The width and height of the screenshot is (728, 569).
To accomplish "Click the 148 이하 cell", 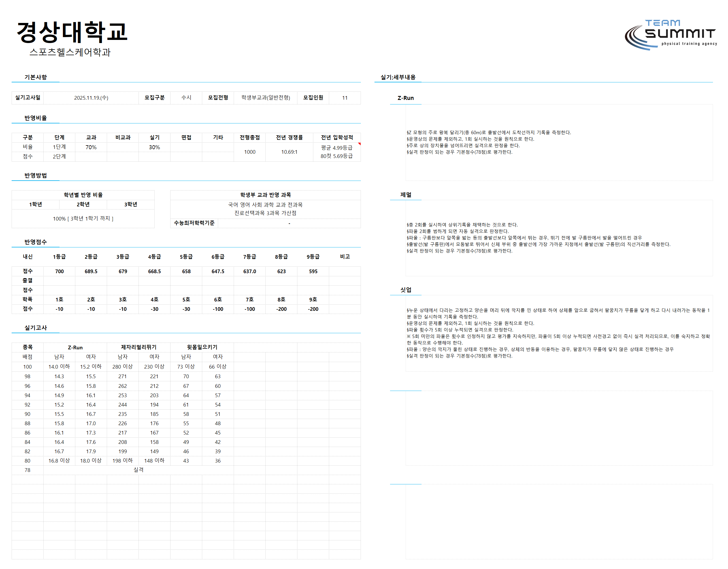I will tap(154, 461).
